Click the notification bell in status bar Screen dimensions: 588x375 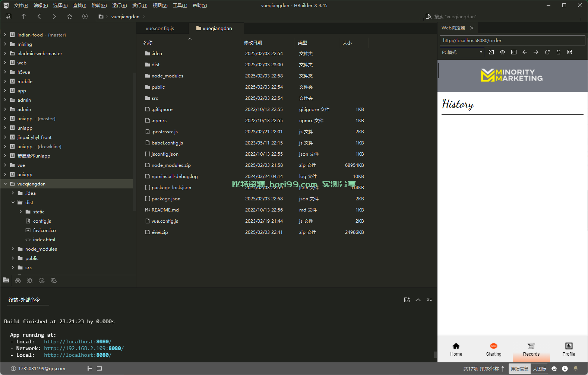pyautogui.click(x=576, y=369)
